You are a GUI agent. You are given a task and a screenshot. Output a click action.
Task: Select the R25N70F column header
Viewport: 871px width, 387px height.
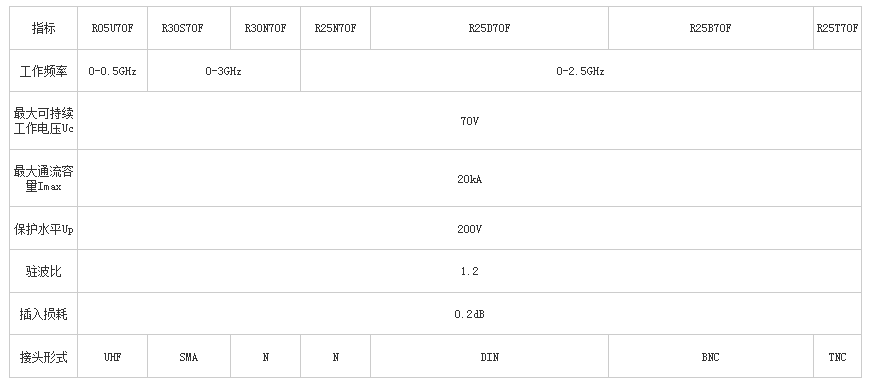336,28
